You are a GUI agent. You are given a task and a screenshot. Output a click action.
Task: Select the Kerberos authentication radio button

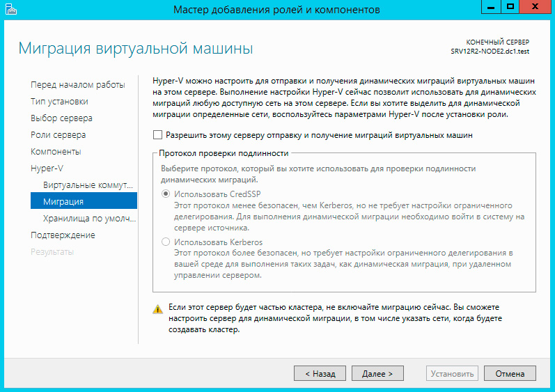coord(166,242)
